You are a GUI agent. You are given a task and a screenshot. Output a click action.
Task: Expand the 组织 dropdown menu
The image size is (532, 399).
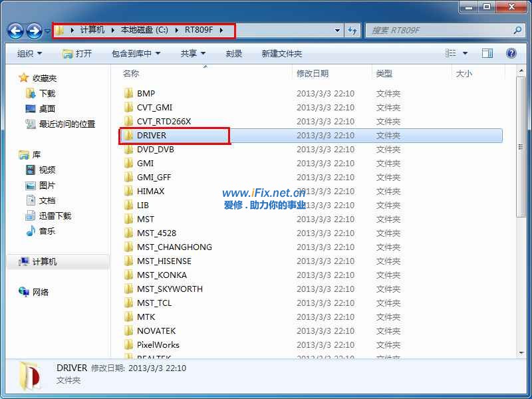tap(29, 53)
